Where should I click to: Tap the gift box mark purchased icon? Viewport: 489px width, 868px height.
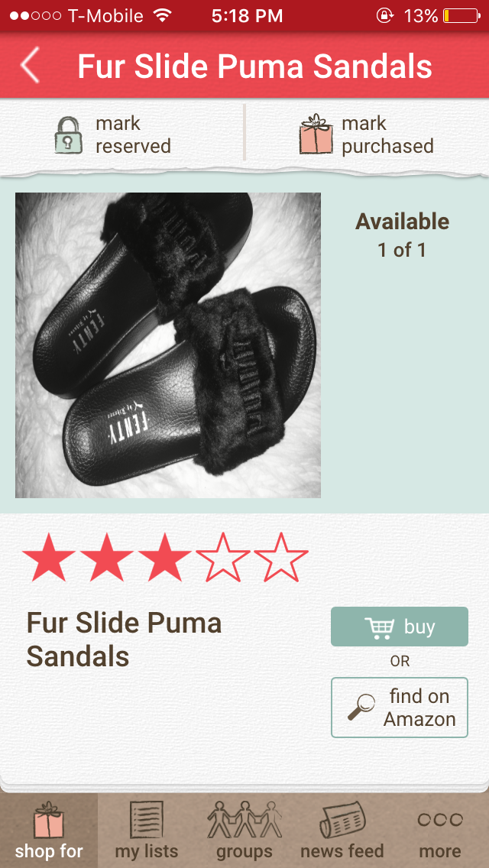tap(316, 134)
